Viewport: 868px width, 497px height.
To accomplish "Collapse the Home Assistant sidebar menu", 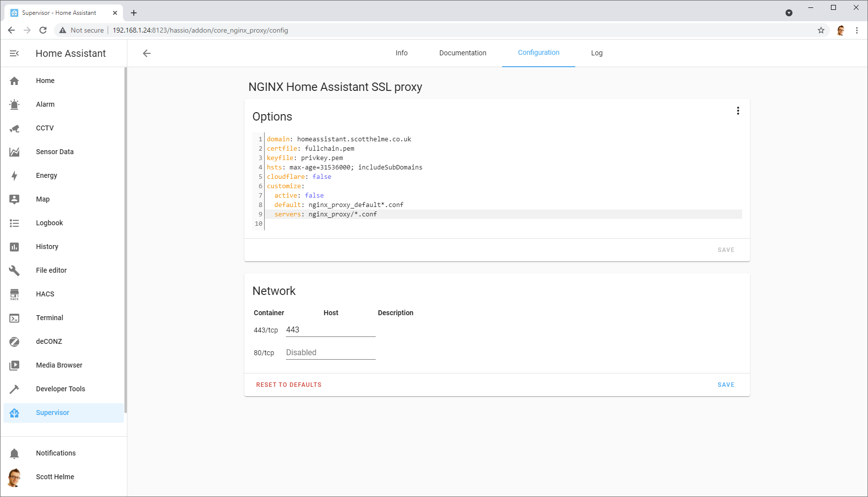I will point(14,53).
